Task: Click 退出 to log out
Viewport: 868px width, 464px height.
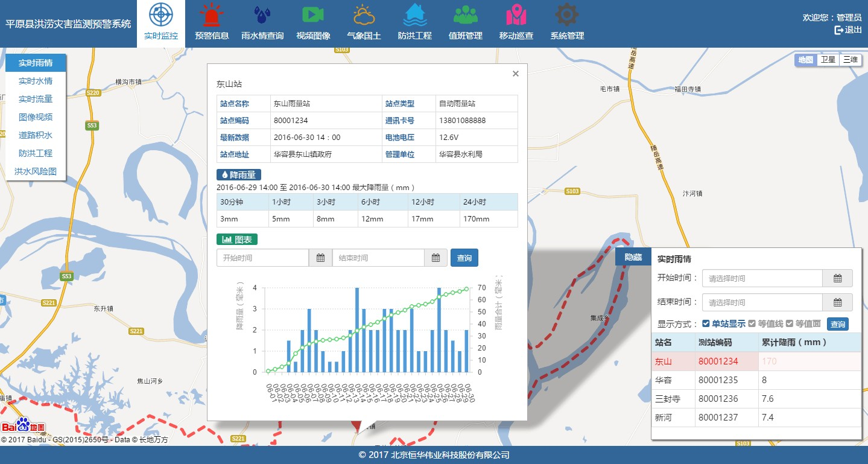Action: pos(848,30)
